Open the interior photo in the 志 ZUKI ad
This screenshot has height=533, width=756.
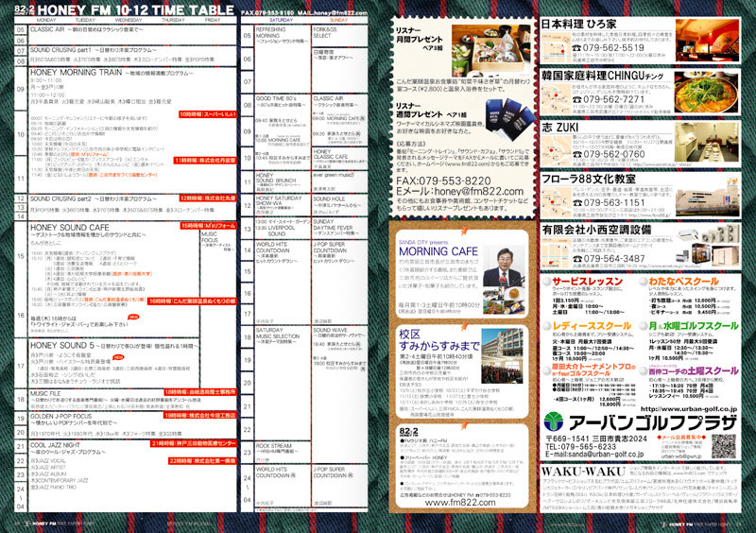(707, 143)
